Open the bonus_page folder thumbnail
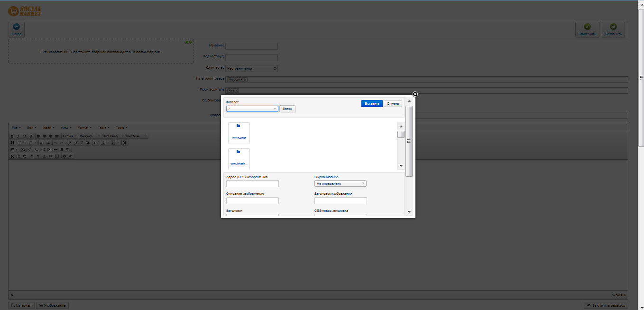The width and height of the screenshot is (644, 310). click(239, 133)
